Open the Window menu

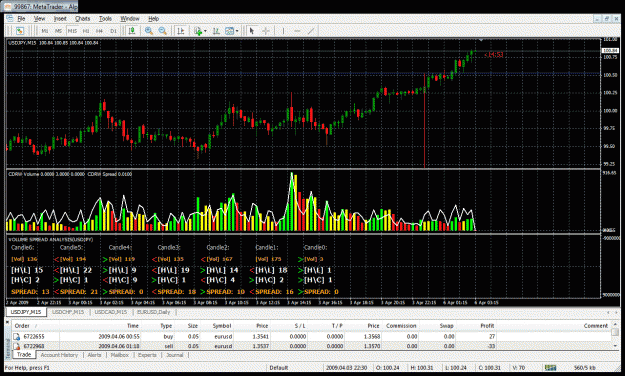pyautogui.click(x=130, y=19)
